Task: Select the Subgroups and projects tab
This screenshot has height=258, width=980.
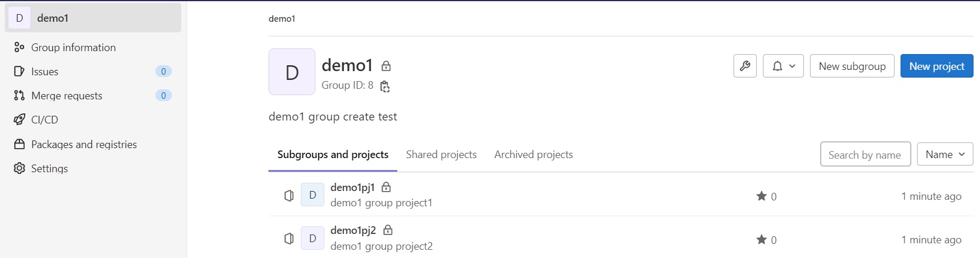Action: coord(333,155)
